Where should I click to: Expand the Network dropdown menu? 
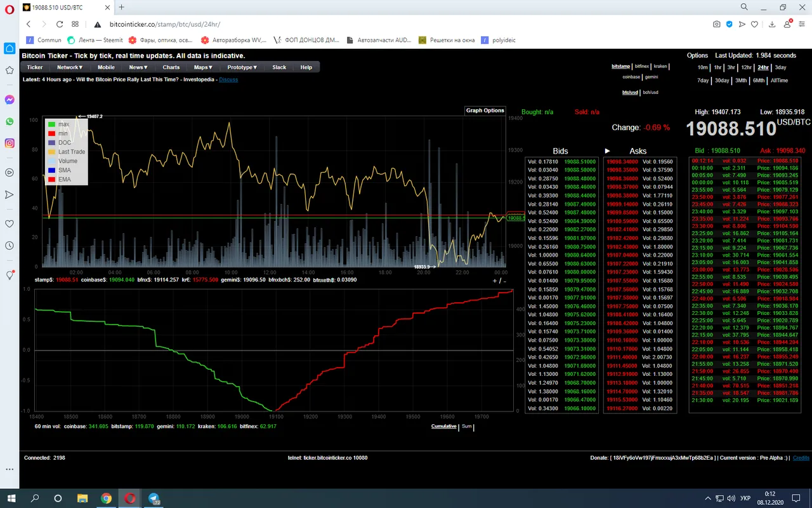click(x=70, y=67)
